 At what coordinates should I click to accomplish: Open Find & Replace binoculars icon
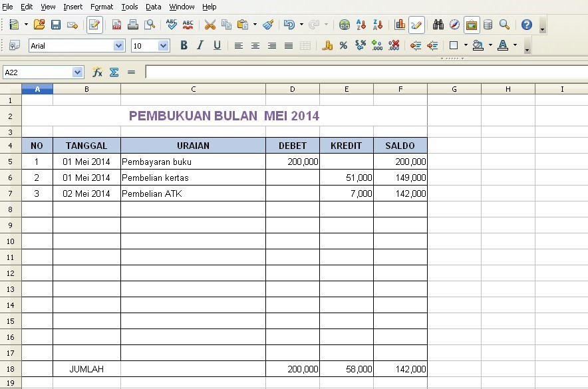(x=438, y=25)
